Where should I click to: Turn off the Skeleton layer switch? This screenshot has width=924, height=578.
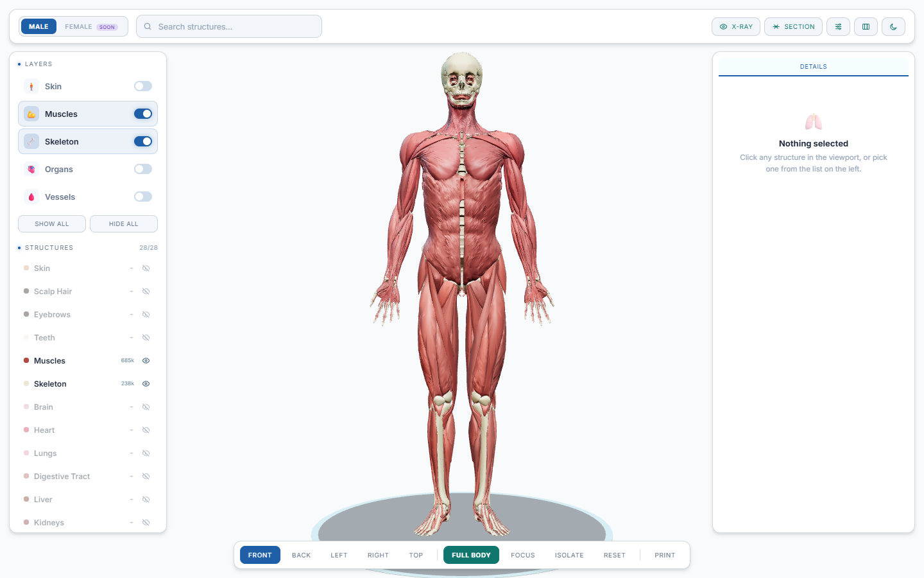tap(143, 141)
